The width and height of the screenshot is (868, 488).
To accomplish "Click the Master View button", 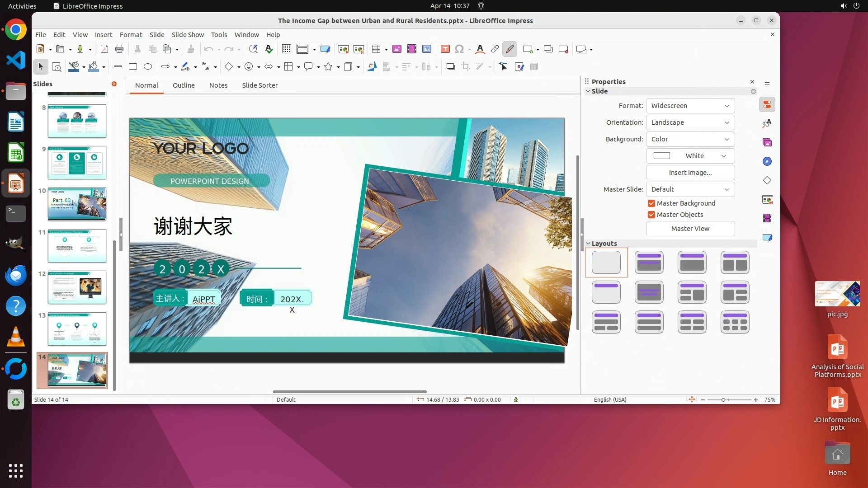I will 690,229.
